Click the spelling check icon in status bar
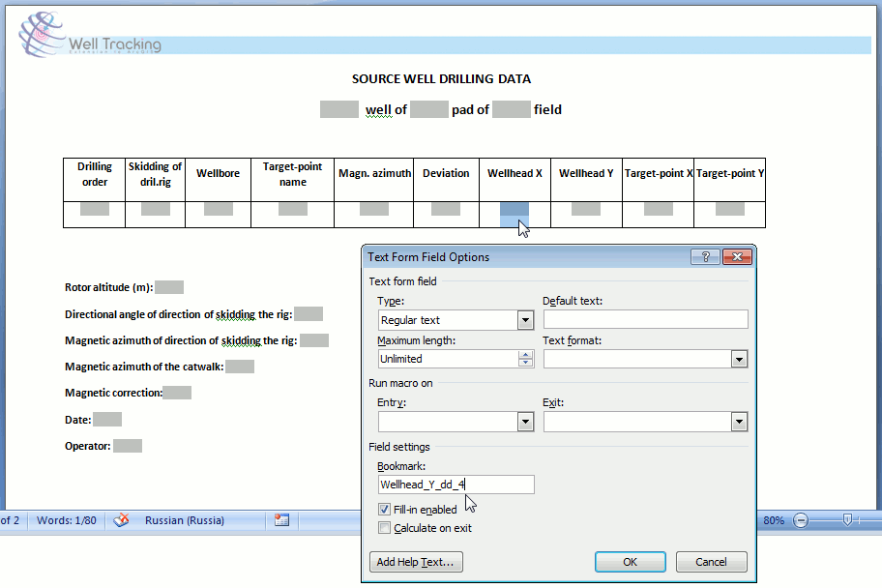The height and width of the screenshot is (588, 882). tap(121, 520)
